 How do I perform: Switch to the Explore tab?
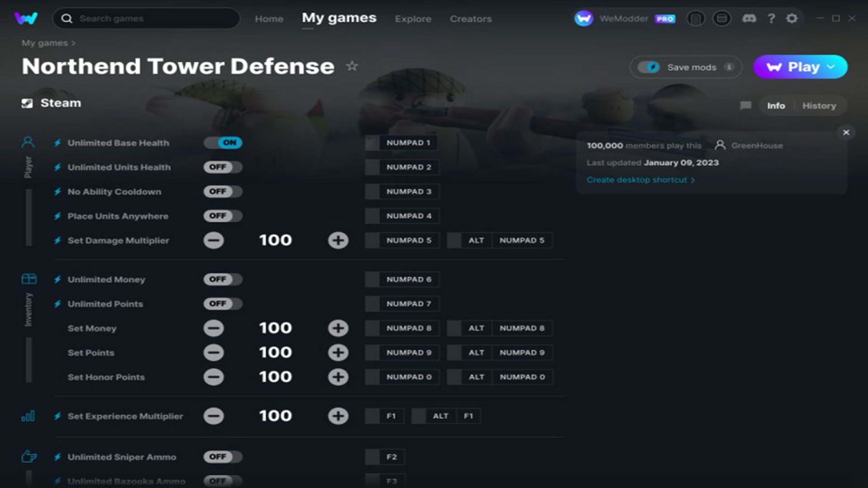point(413,19)
